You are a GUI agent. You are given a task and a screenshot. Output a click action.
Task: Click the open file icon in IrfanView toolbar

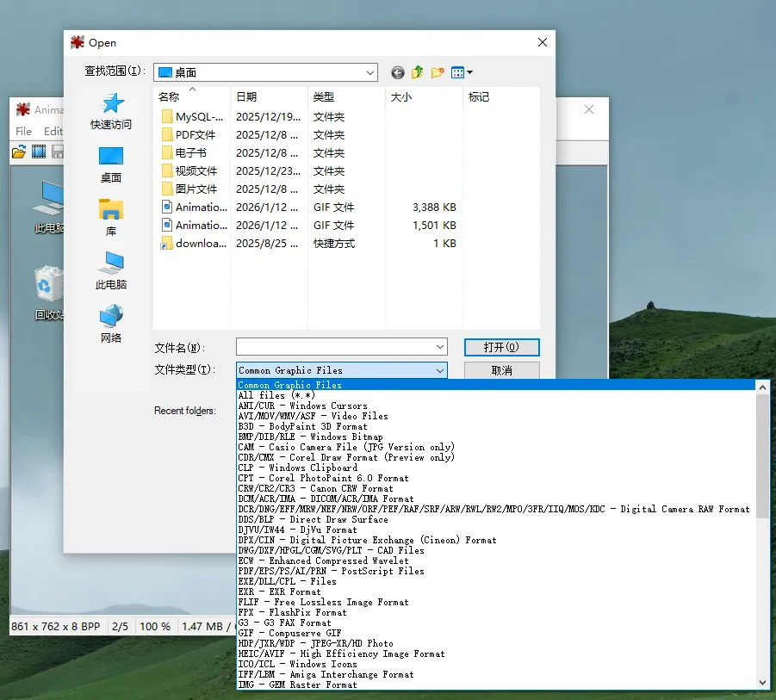coord(19,152)
